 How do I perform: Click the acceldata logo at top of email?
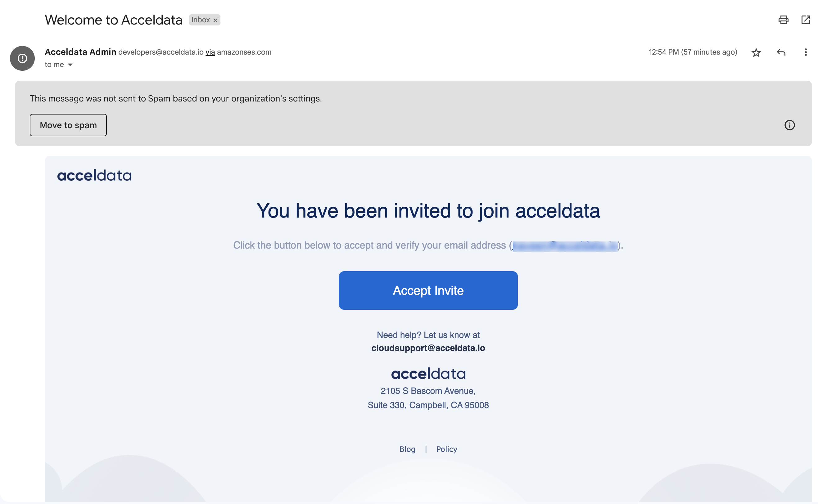(94, 175)
